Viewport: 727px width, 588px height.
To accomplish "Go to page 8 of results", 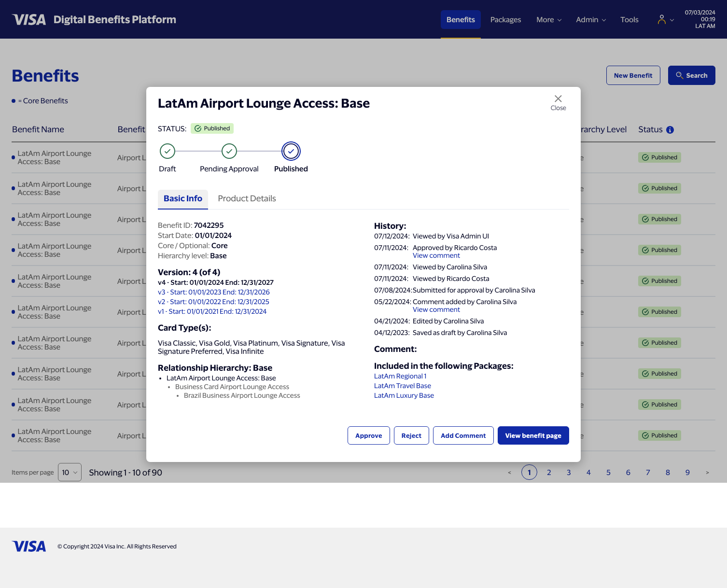I will tap(668, 472).
